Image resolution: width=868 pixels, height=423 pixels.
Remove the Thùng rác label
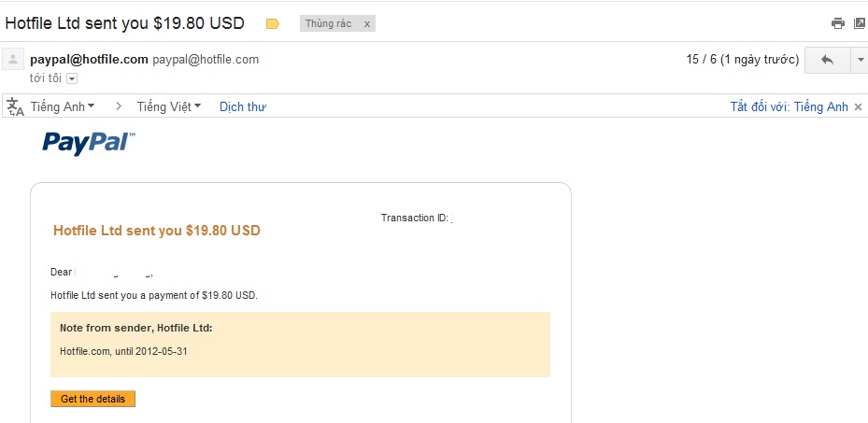pos(366,24)
